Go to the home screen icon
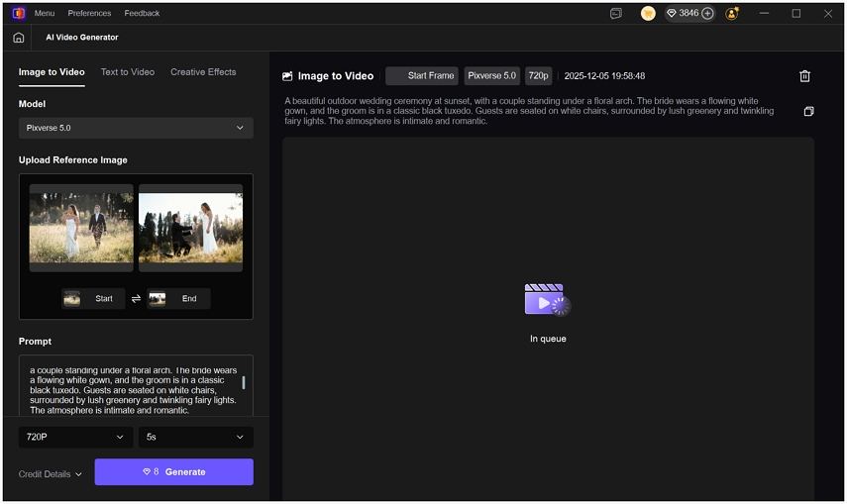Image resolution: width=847 pixels, height=504 pixels. click(19, 38)
